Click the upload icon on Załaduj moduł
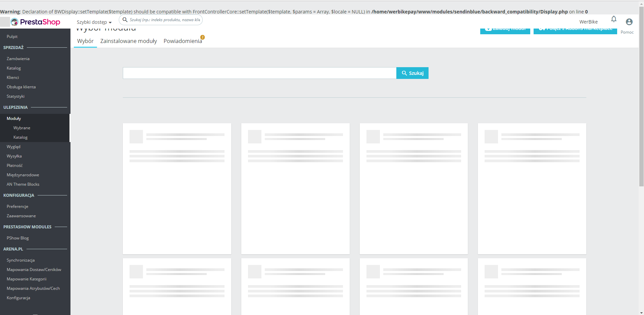644x315 pixels. tap(489, 29)
